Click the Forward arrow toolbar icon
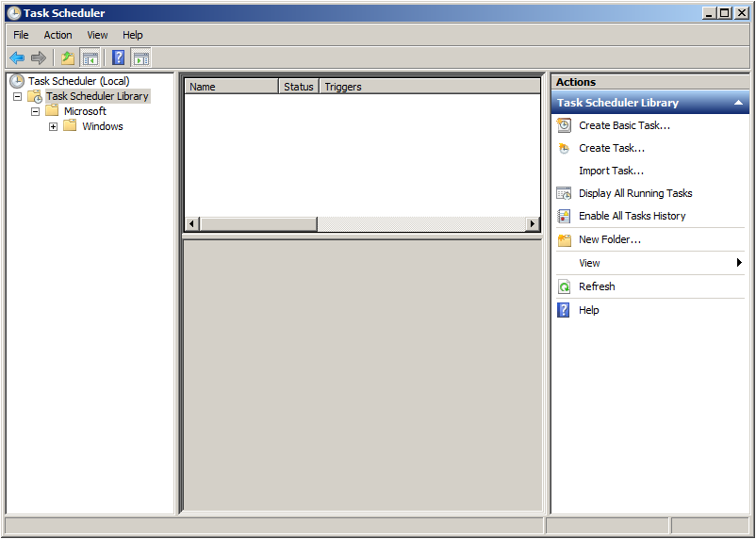The width and height of the screenshot is (756, 539). (38, 58)
